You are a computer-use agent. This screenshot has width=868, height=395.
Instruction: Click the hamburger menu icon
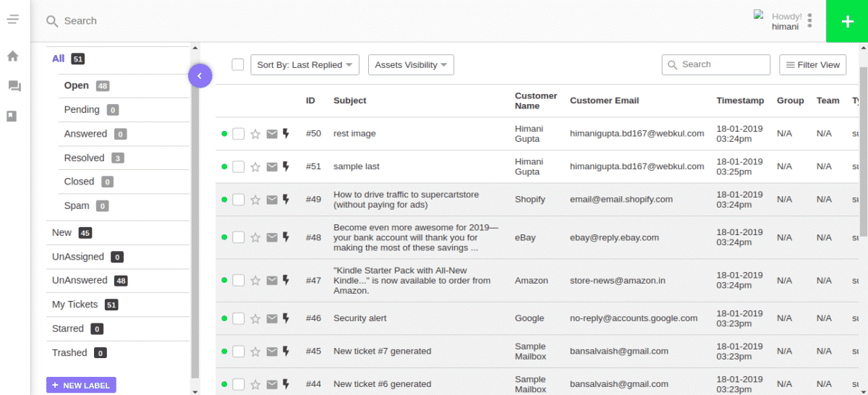click(13, 20)
